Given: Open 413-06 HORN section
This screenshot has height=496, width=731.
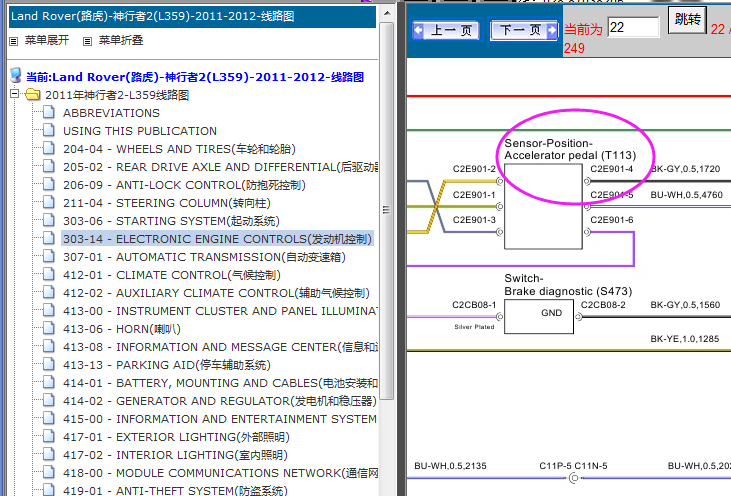Looking at the screenshot, I should 122,329.
